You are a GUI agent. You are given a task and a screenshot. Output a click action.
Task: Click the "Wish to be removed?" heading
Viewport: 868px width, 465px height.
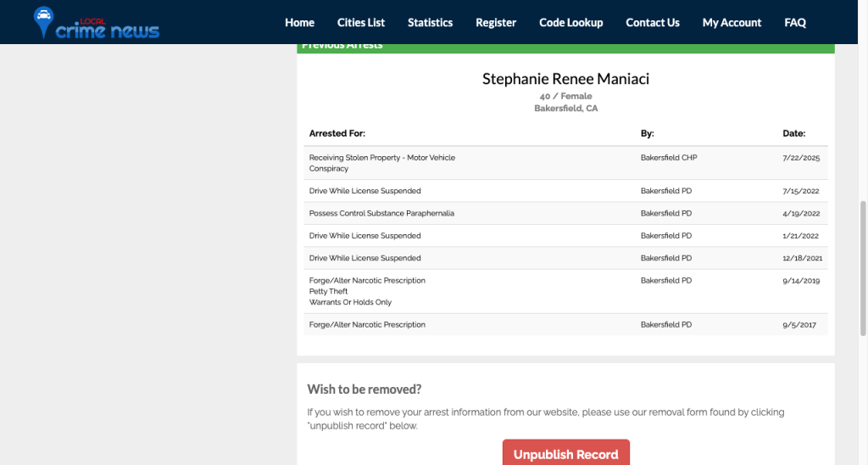[x=364, y=389]
